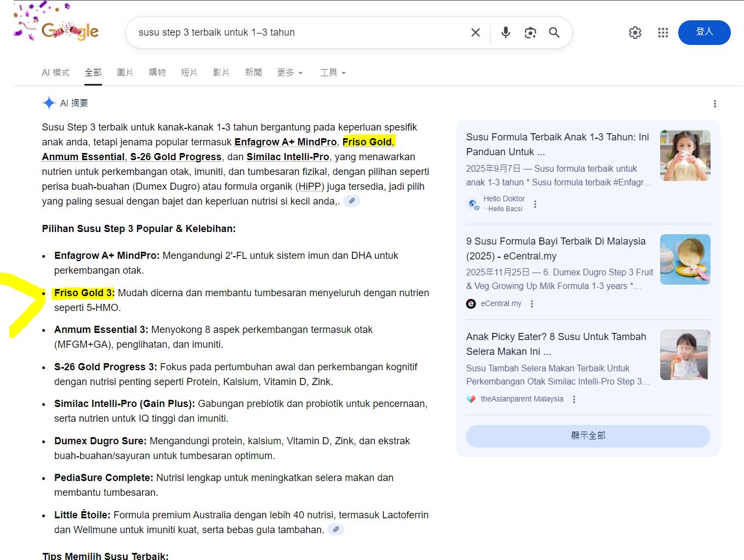This screenshot has height=560, width=744.
Task: Clear the search box text
Action: point(475,33)
